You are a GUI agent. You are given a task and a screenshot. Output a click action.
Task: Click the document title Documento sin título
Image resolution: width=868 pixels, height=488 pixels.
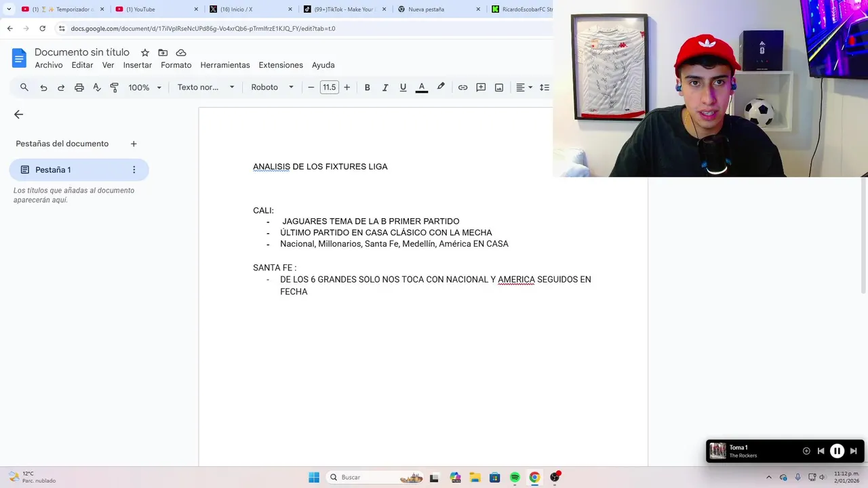pyautogui.click(x=82, y=52)
